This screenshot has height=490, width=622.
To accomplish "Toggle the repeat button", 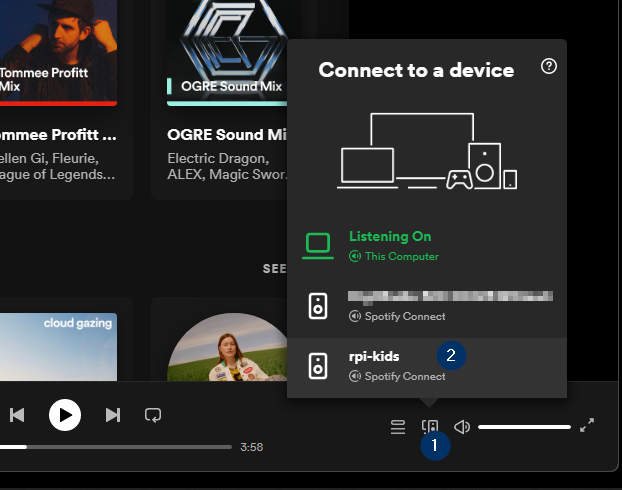I will [x=153, y=414].
